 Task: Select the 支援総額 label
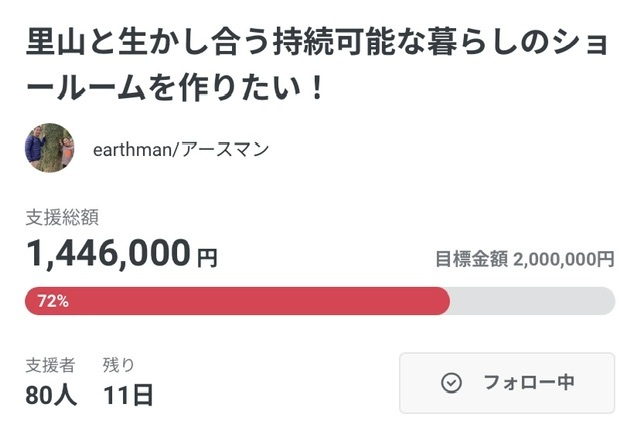62,217
